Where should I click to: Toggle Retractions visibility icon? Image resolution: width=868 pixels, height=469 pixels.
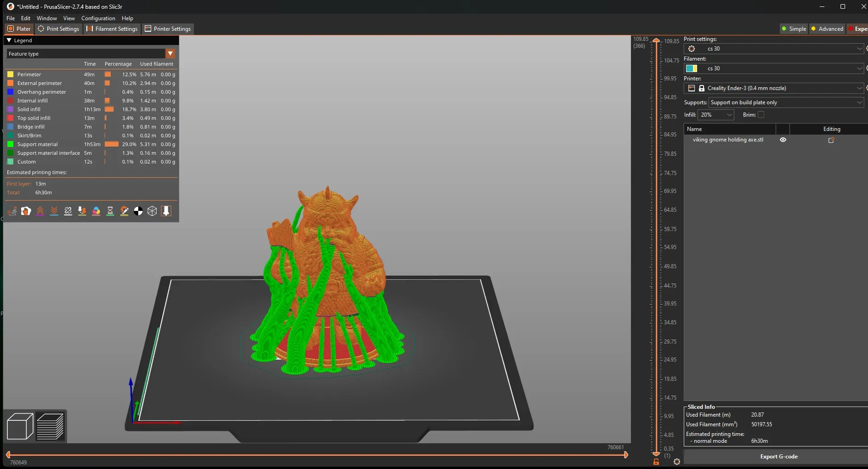coord(40,211)
